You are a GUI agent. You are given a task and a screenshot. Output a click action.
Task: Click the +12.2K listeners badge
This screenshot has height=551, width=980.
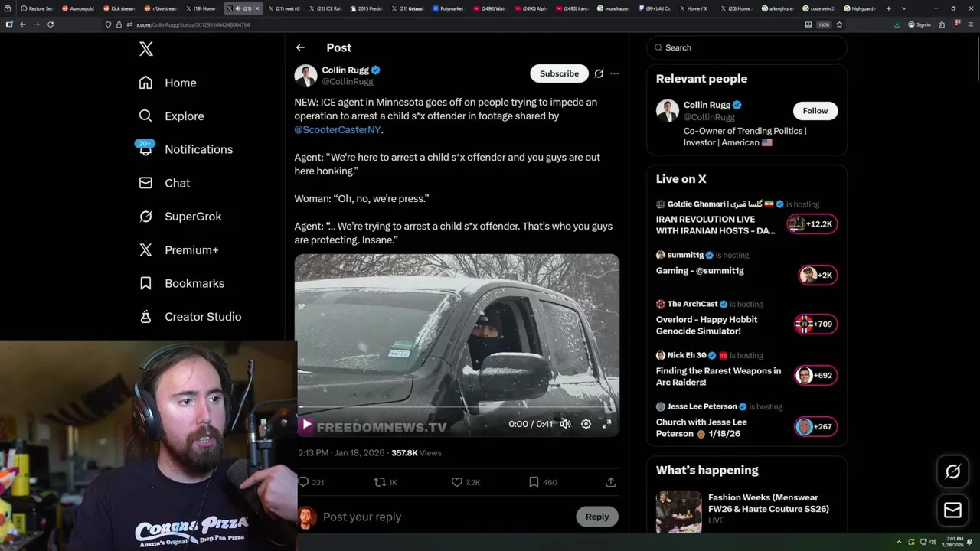(812, 223)
